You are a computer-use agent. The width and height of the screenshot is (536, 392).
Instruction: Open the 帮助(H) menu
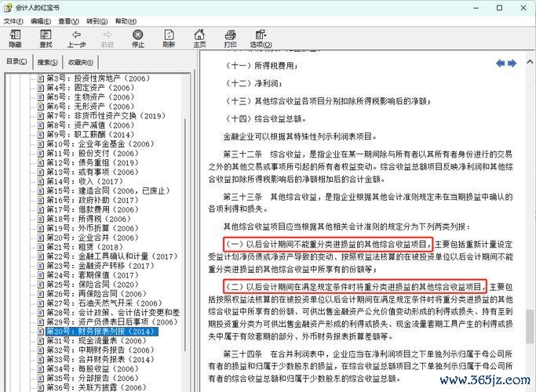click(126, 21)
